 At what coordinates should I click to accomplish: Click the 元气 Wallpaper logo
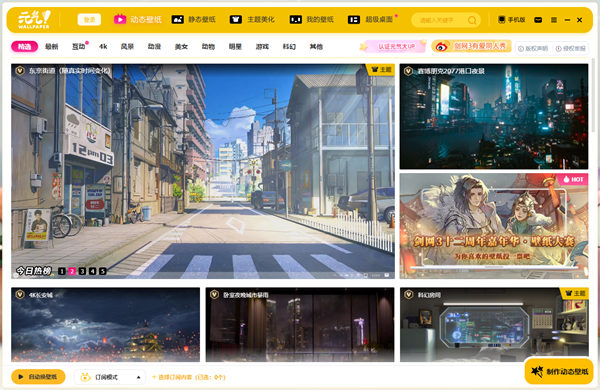[x=34, y=20]
